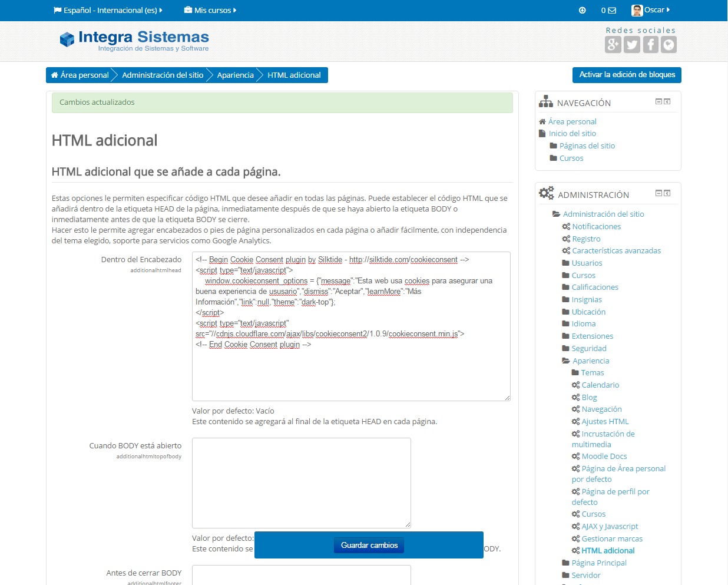Open Incrustación de multimedia link

point(603,439)
